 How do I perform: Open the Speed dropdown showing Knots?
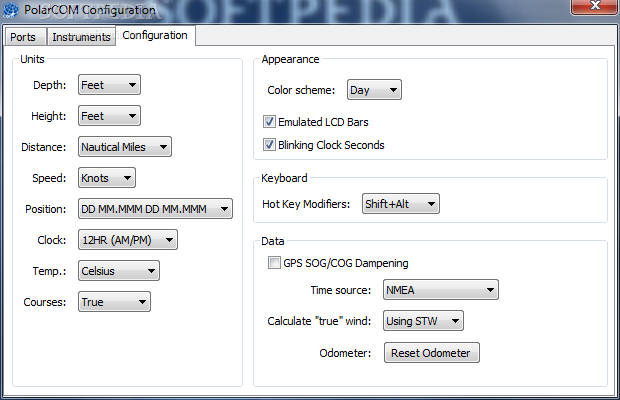click(107, 178)
